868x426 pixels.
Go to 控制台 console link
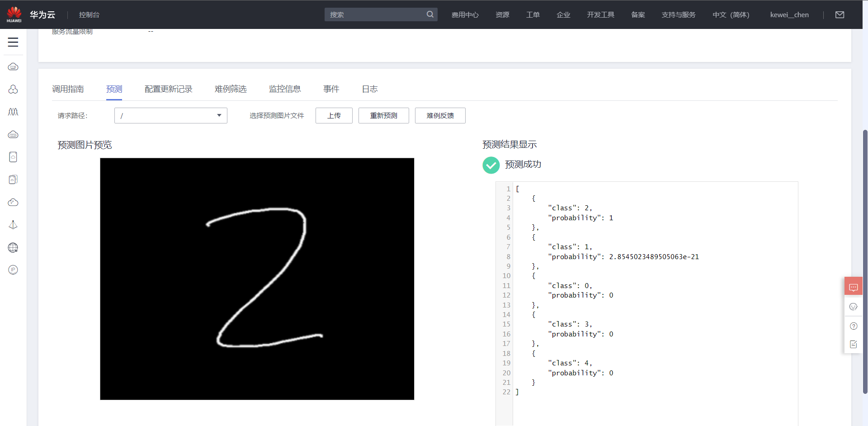[x=89, y=14]
